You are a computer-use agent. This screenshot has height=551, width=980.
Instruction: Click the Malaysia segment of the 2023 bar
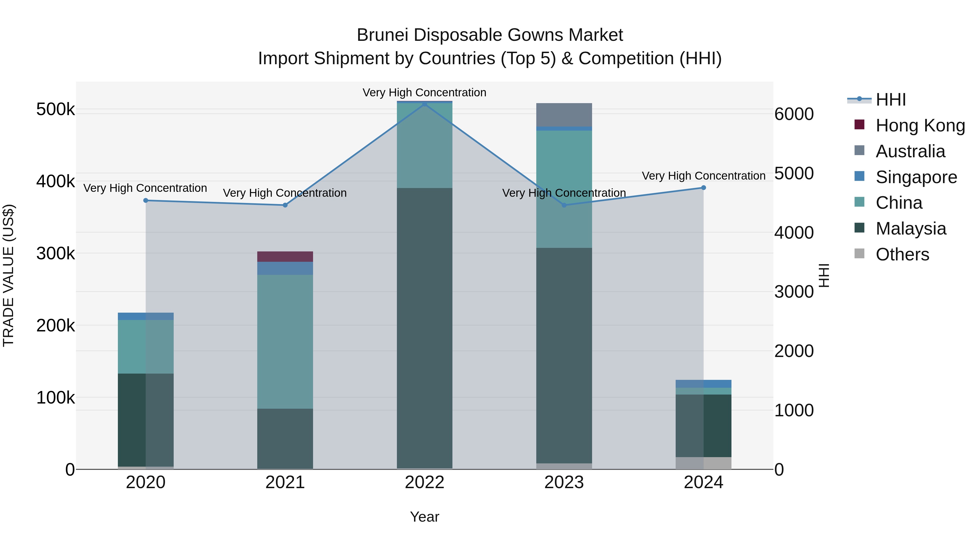click(x=564, y=356)
